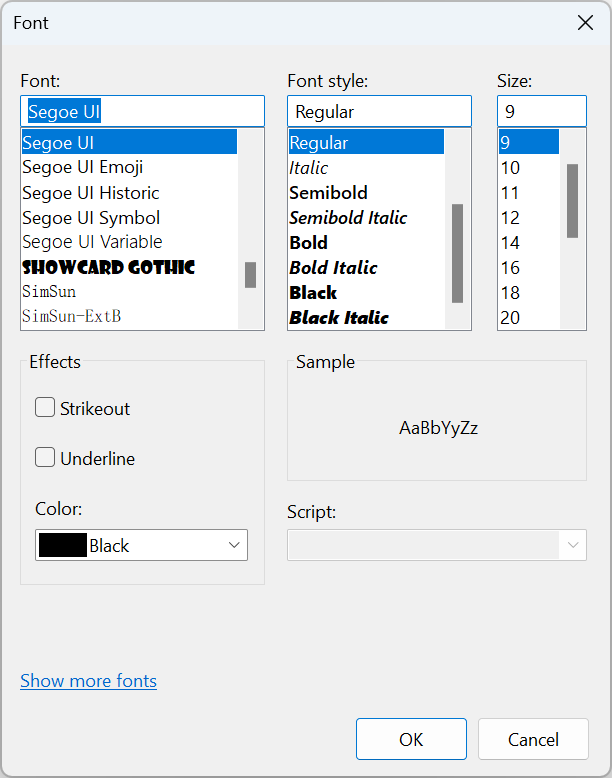Select Segoe UI in font list
The height and width of the screenshot is (778, 612).
click(129, 142)
